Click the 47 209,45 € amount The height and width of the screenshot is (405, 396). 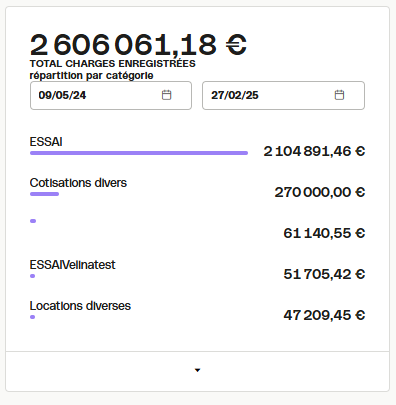[324, 315]
